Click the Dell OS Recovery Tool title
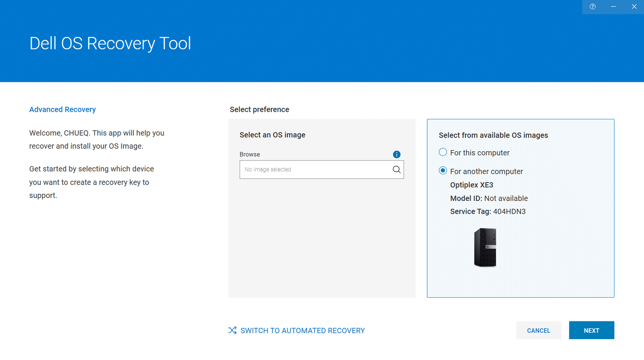 110,43
